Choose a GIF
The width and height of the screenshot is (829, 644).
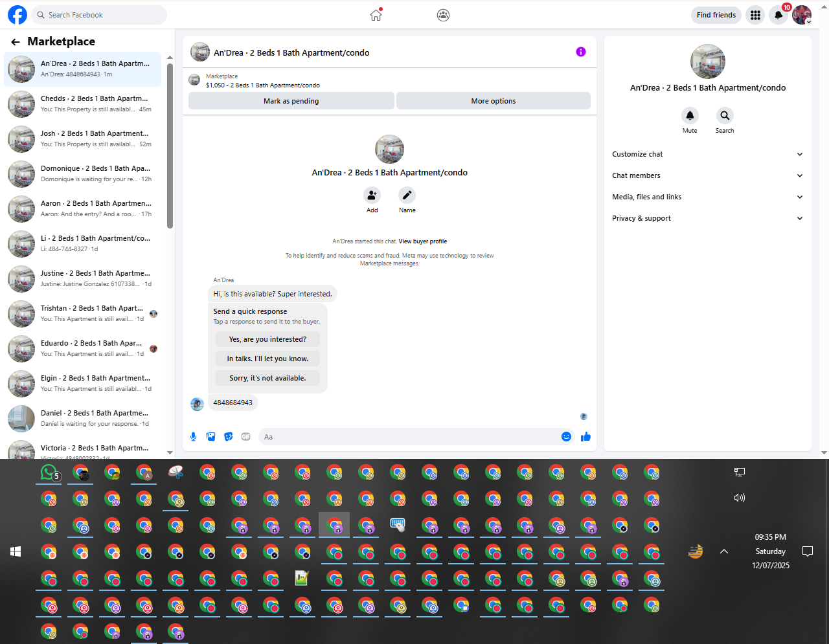pos(245,437)
